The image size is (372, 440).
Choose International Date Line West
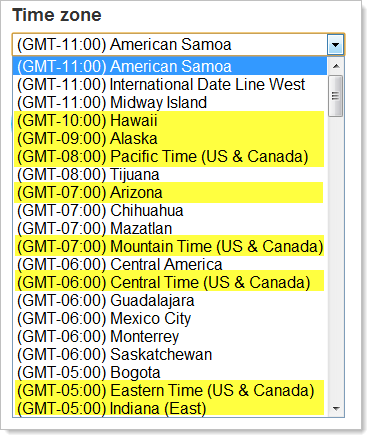click(170, 84)
